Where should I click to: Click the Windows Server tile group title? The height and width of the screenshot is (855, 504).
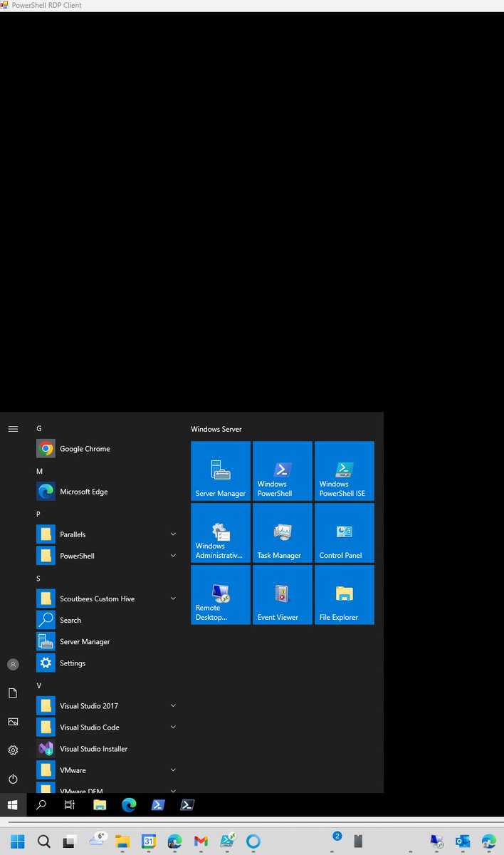pos(216,429)
